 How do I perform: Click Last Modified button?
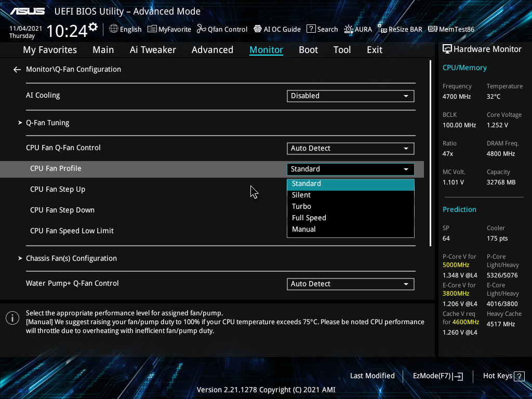[373, 376]
